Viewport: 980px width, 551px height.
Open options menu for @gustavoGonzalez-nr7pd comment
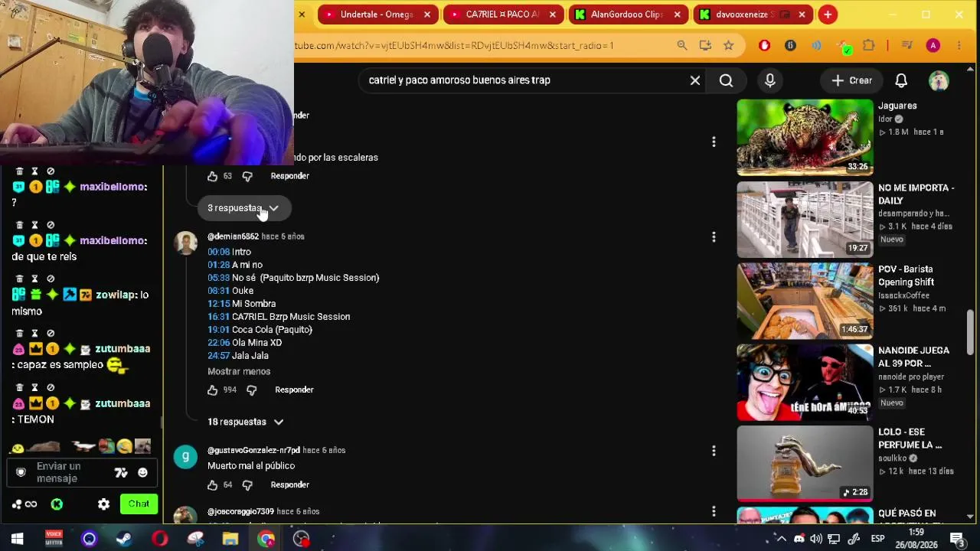click(x=714, y=451)
